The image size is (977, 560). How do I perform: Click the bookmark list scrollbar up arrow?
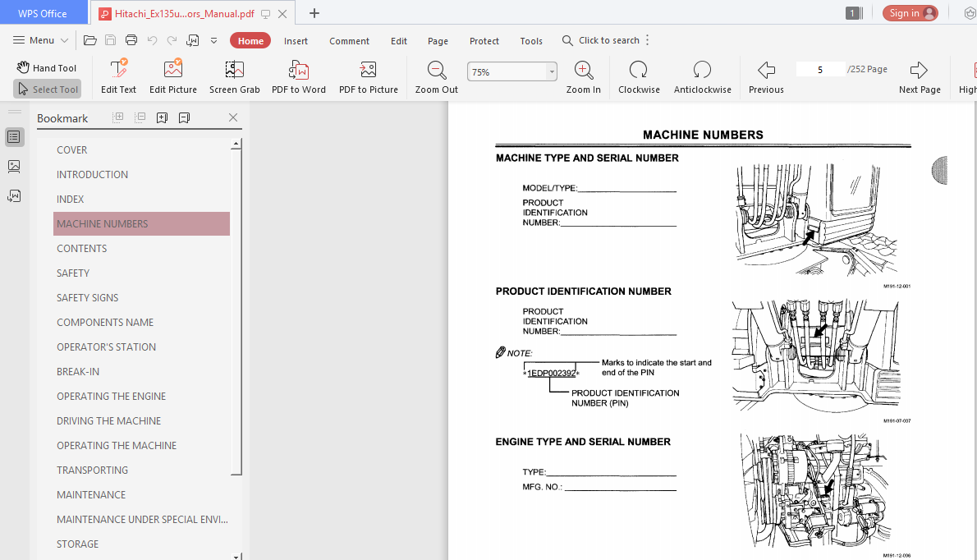coord(236,144)
